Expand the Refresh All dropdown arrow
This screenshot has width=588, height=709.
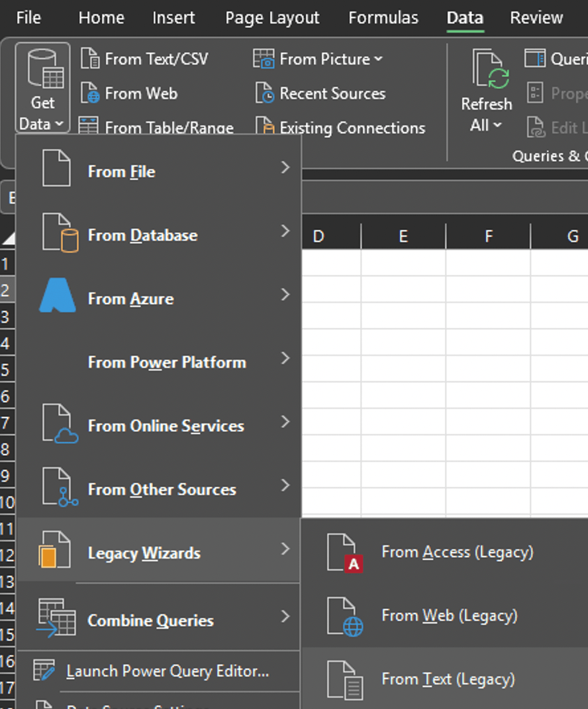click(497, 125)
